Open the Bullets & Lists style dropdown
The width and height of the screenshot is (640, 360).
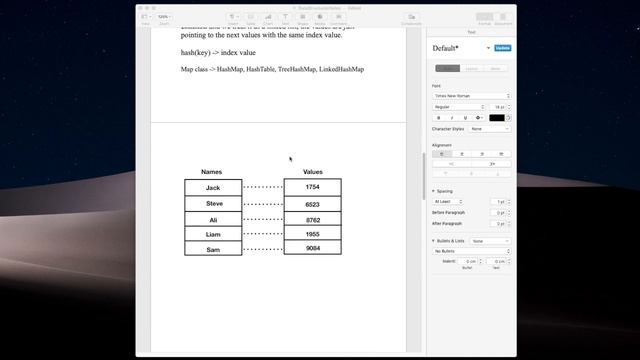point(490,241)
